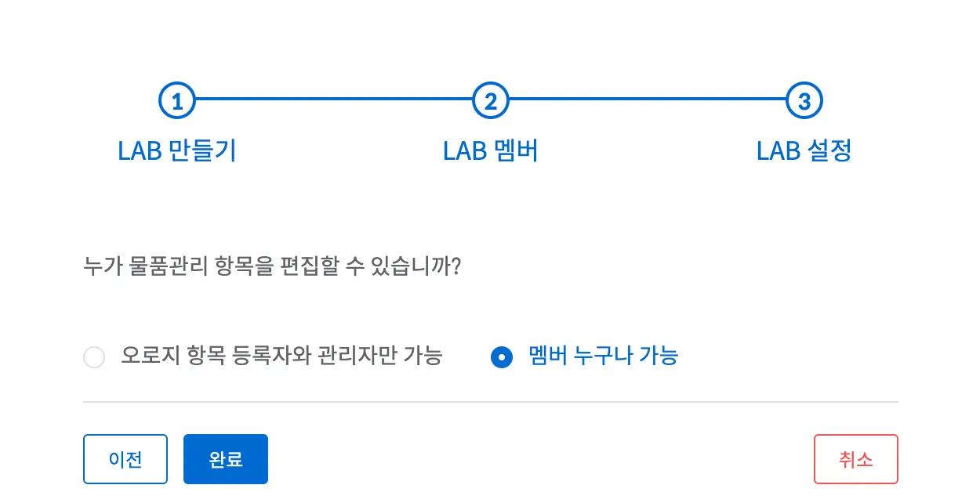Click the word 있습니까 in the question
The height and width of the screenshot is (503, 980).
[x=415, y=267]
